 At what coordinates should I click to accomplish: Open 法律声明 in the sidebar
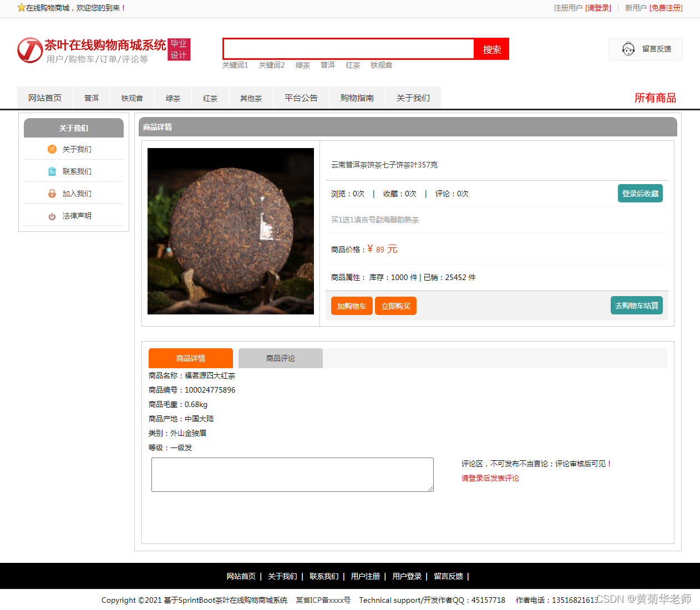pos(77,216)
